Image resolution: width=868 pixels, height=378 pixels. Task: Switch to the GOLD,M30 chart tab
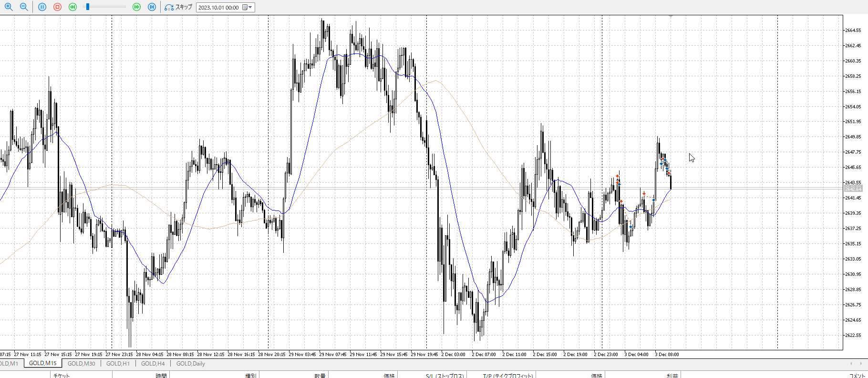[x=81, y=364]
